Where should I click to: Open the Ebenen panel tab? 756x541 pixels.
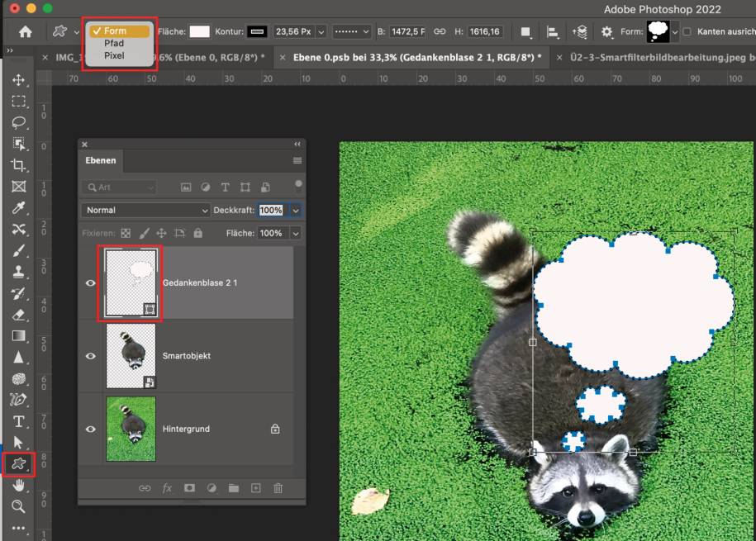[100, 160]
